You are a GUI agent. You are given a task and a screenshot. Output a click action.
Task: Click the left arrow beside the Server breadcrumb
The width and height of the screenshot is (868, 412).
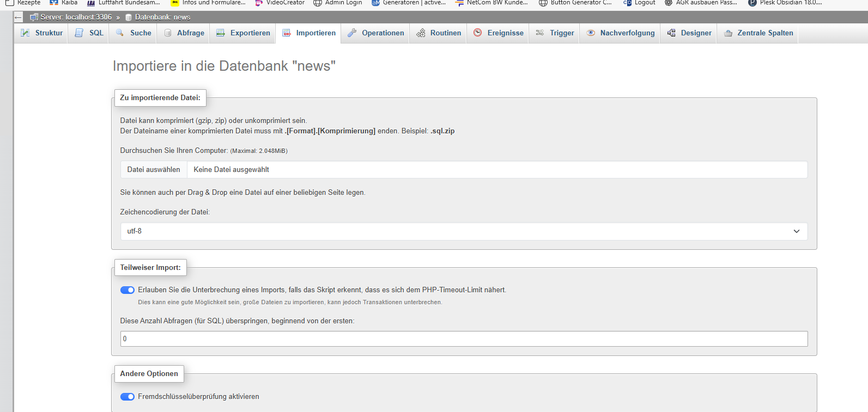18,17
